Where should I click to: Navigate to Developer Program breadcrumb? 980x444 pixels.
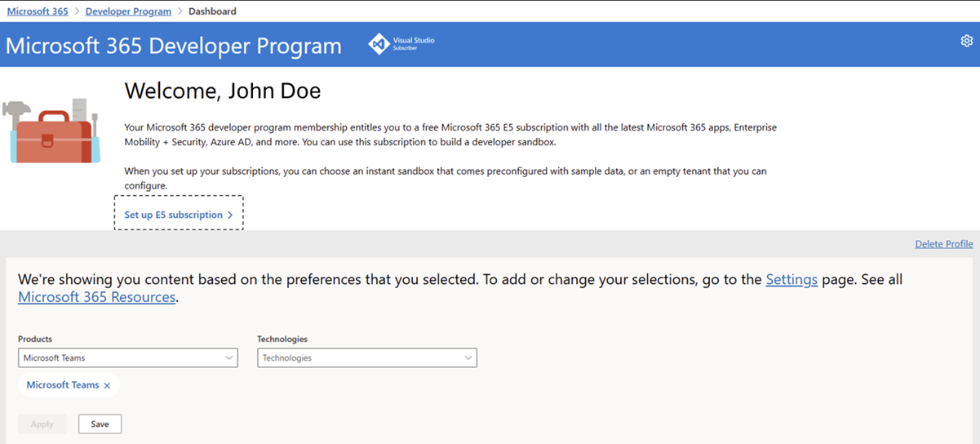pyautogui.click(x=128, y=11)
